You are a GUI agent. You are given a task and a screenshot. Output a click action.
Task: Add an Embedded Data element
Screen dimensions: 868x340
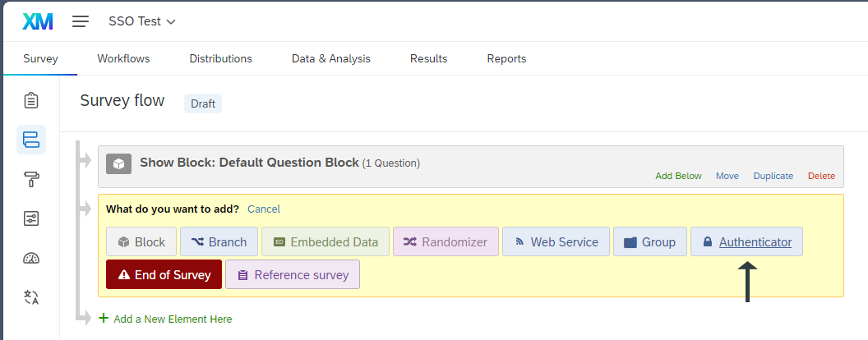pyautogui.click(x=325, y=242)
